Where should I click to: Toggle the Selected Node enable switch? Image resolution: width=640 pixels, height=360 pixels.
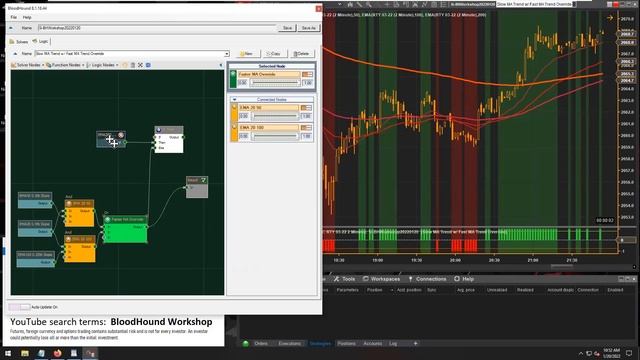pyautogui.click(x=233, y=79)
